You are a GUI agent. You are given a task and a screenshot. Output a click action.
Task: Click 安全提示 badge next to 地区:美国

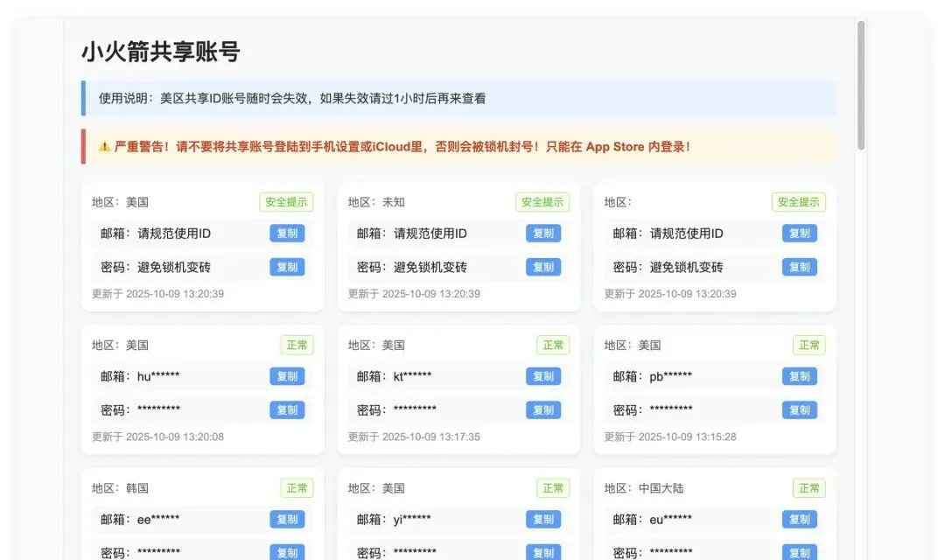286,202
